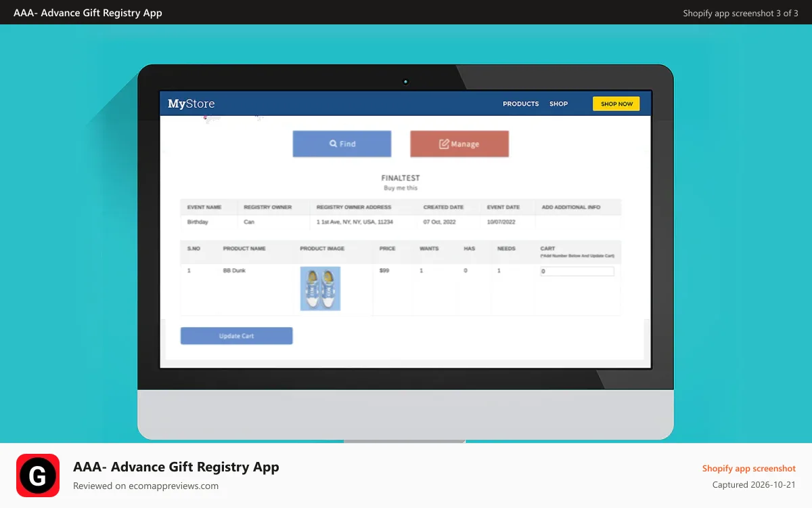Click the CREATED DATE column header
812x508 pixels.
pos(443,207)
